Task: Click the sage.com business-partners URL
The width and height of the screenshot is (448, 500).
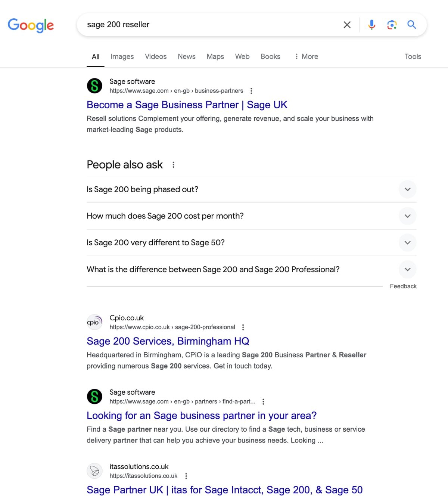Action: (x=176, y=91)
